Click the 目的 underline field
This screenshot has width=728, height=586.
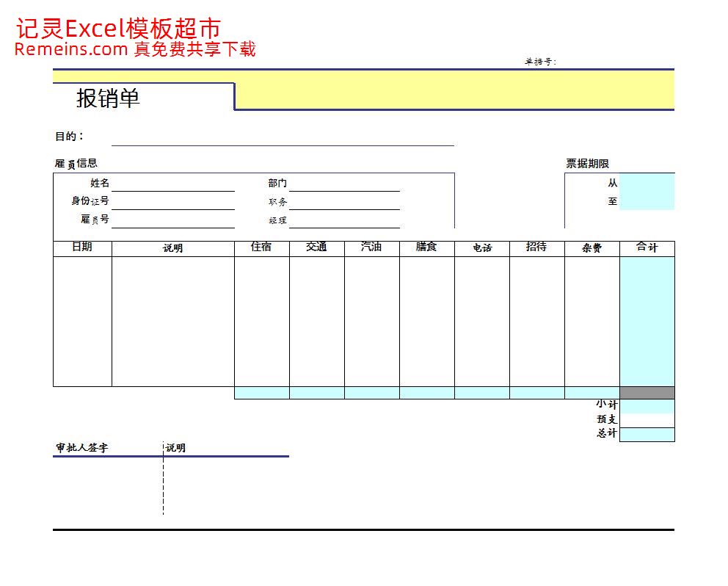coord(283,138)
